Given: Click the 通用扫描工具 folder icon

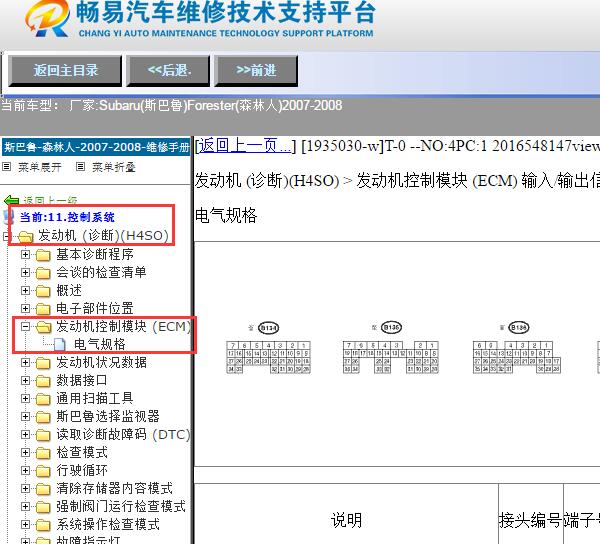Looking at the screenshot, I should coord(43,399).
